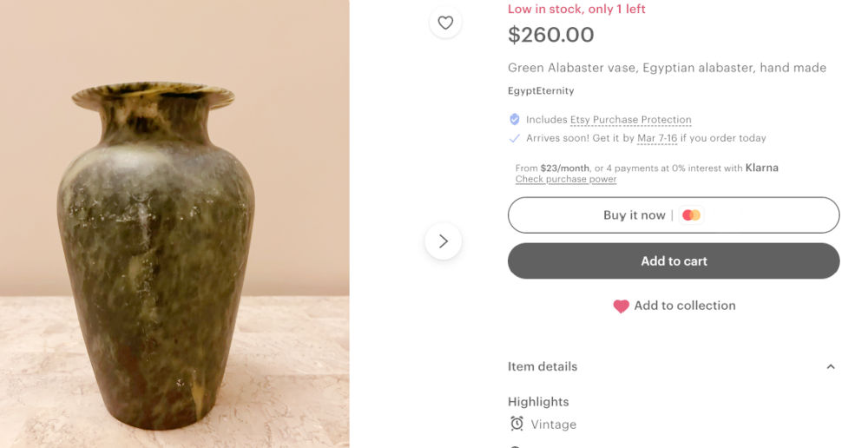The image size is (868, 448).
Task: Click the Vintage highlight label
Action: tap(554, 425)
